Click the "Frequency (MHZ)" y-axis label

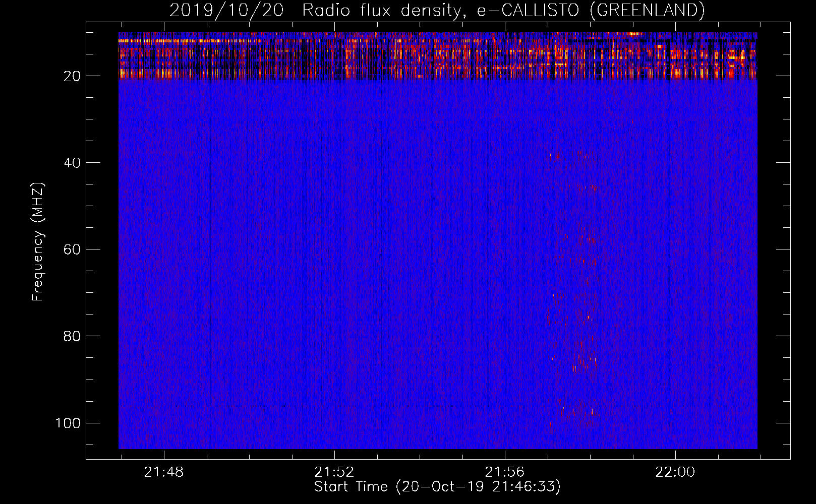(38, 241)
